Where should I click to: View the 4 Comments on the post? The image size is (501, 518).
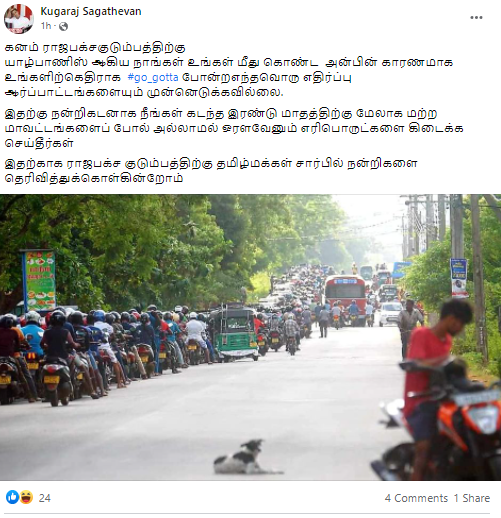click(416, 498)
